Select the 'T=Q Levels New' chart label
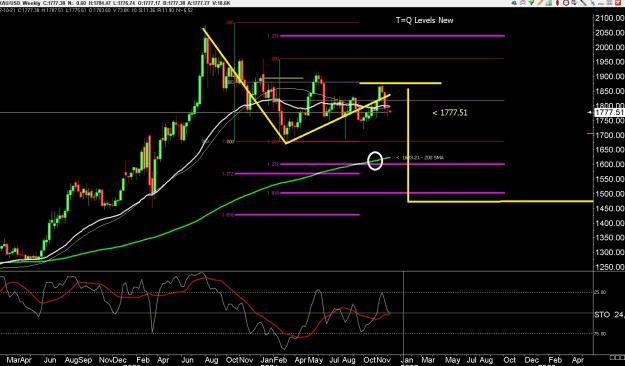This screenshot has height=366, width=625. click(x=424, y=20)
